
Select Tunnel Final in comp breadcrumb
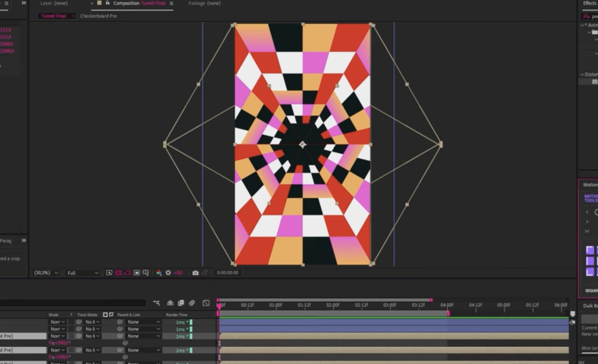(x=54, y=16)
